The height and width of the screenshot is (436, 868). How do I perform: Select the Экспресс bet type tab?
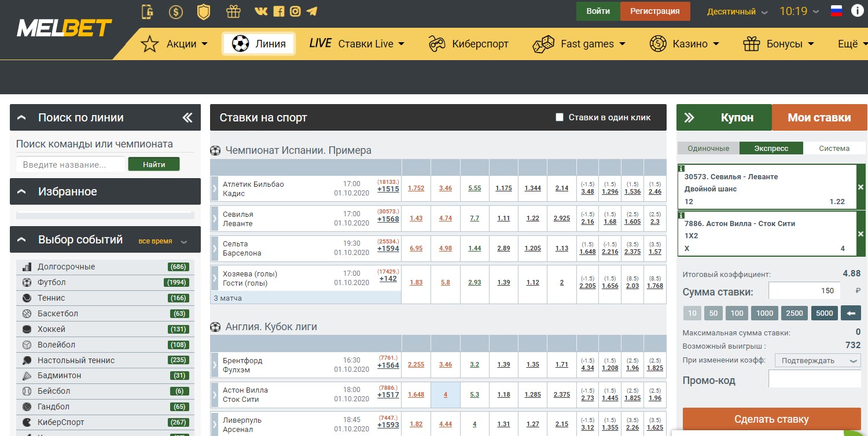click(771, 149)
